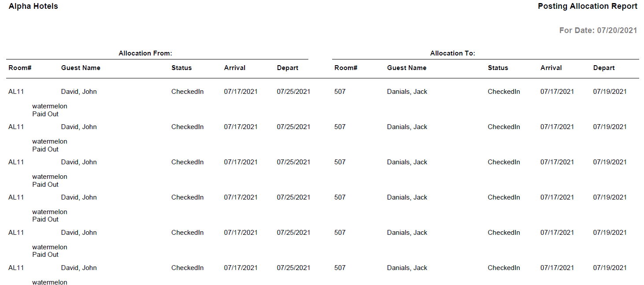Click Room# column header under Allocation From
This screenshot has height=285, width=644.
point(20,68)
